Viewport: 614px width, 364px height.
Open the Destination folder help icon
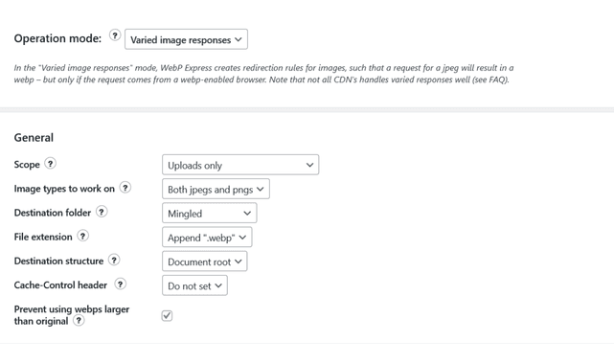(102, 212)
